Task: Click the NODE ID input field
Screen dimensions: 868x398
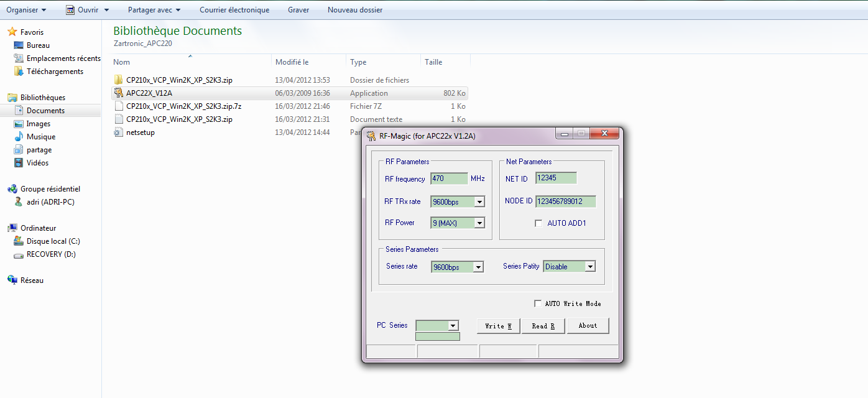Action: (x=565, y=201)
